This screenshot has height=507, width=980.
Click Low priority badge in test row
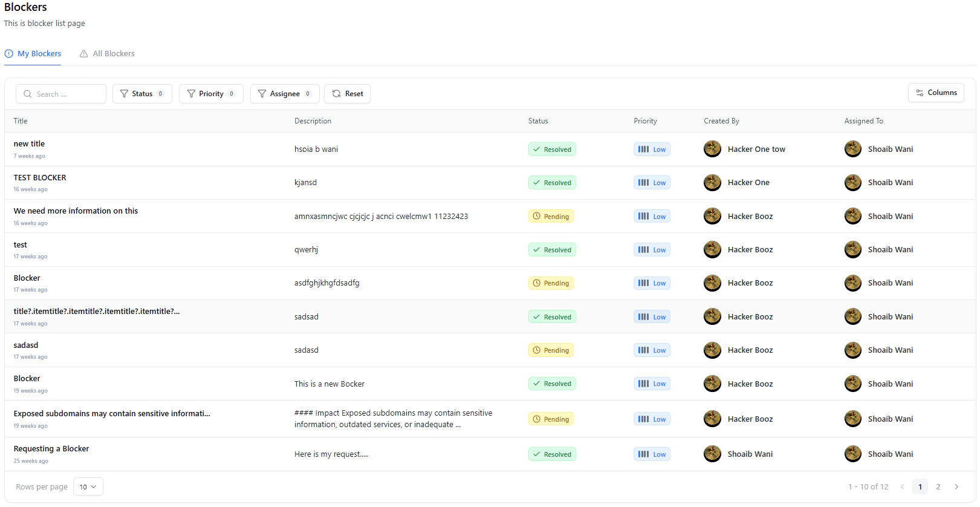coord(652,250)
